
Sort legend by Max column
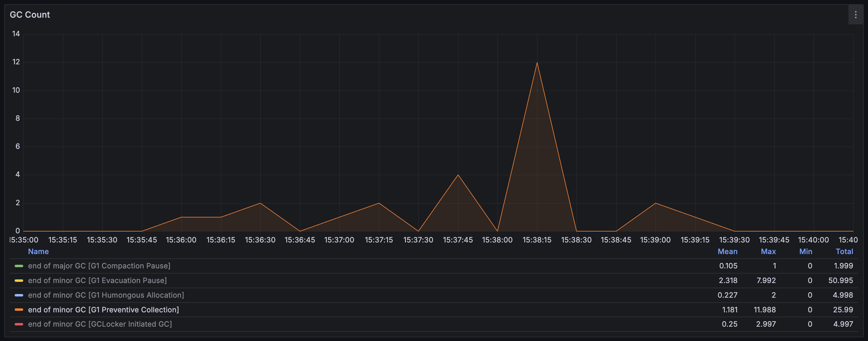pyautogui.click(x=768, y=251)
